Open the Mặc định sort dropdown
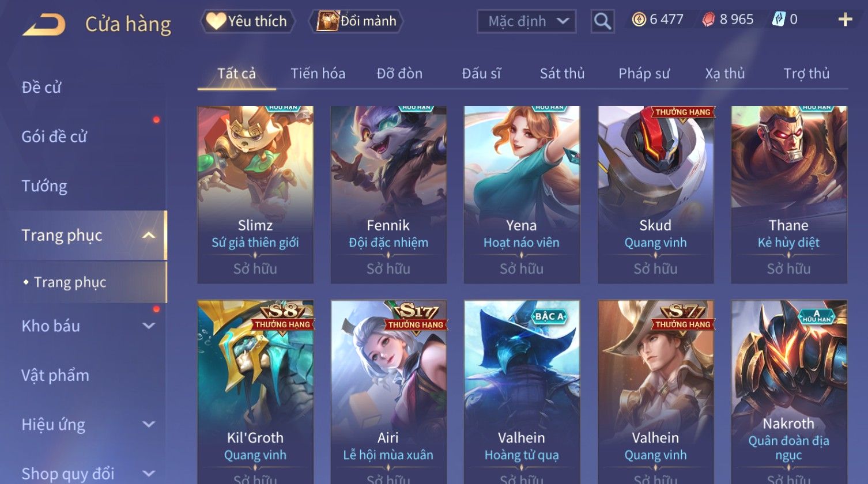The width and height of the screenshot is (868, 484). (x=526, y=21)
